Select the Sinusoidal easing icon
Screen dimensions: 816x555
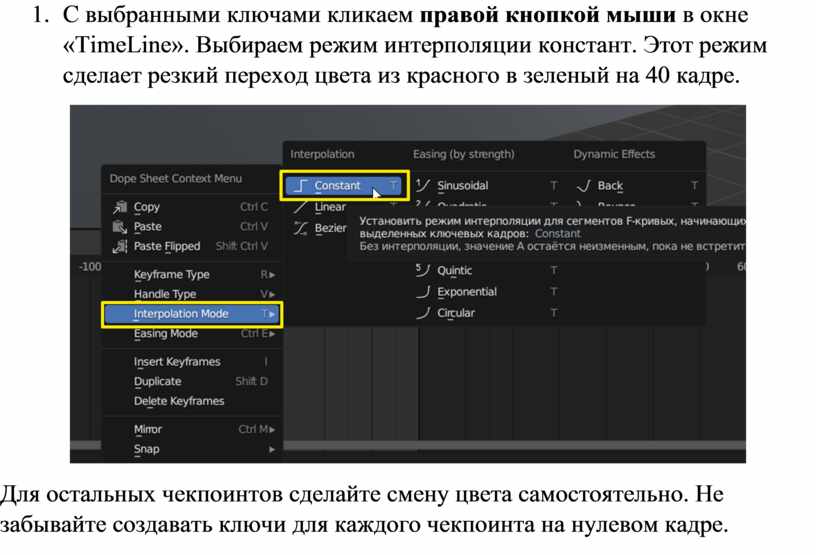424,185
